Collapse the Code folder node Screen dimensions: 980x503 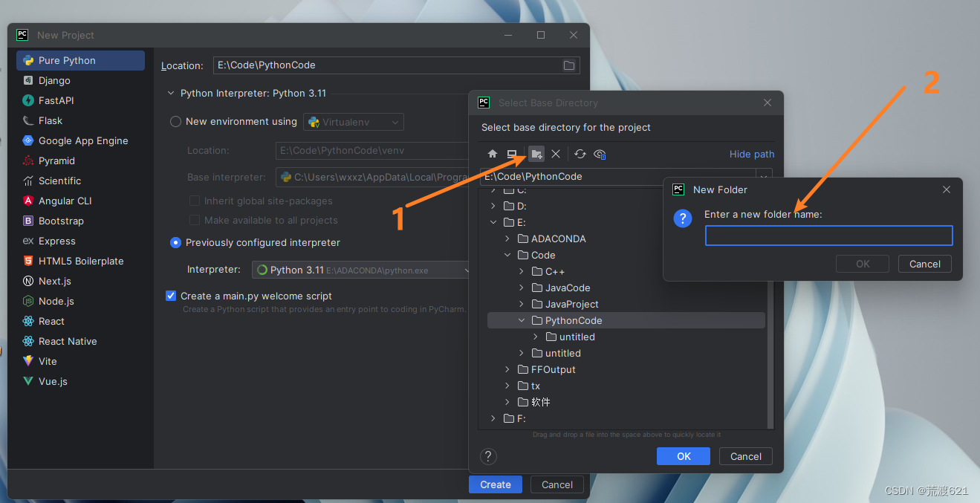pos(507,255)
